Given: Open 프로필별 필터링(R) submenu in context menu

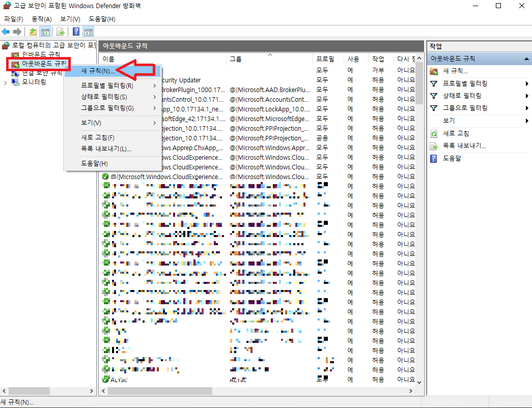Looking at the screenshot, I should (x=113, y=86).
